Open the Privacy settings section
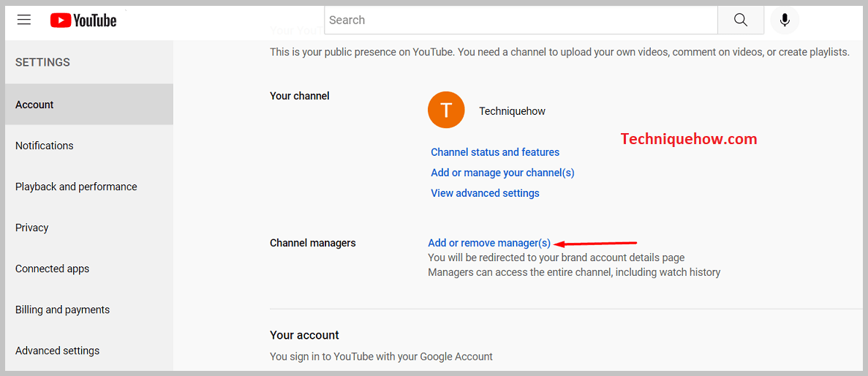This screenshot has width=868, height=376. (32, 228)
